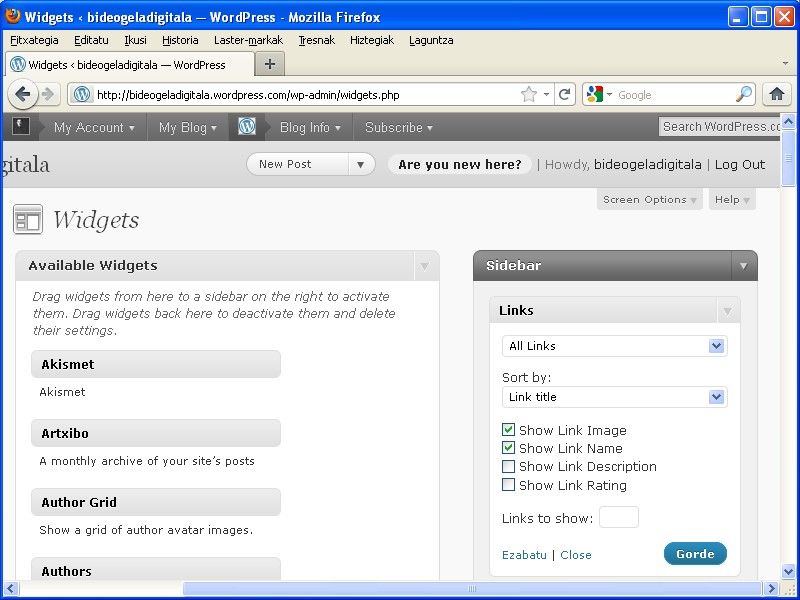Expand the Help tab

[x=732, y=199]
